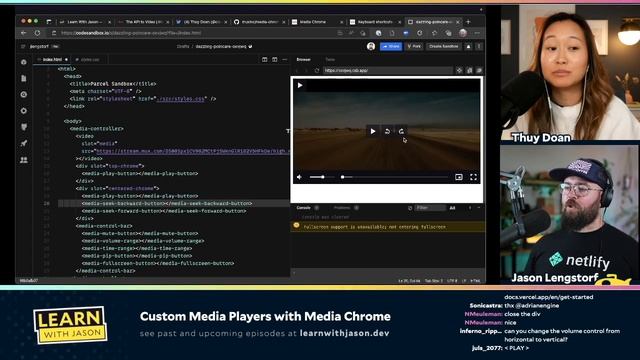This screenshot has width=640, height=360.
Task: Adjust the video volume range slider
Action: pos(321,177)
